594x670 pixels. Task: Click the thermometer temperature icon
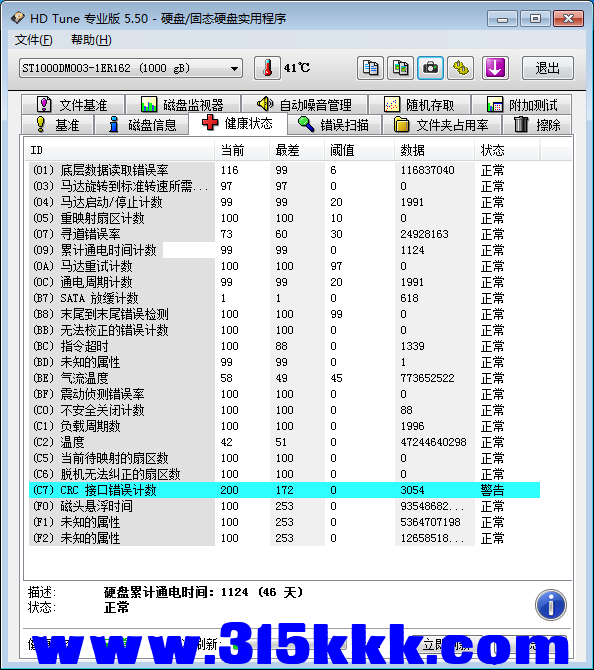pyautogui.click(x=268, y=68)
